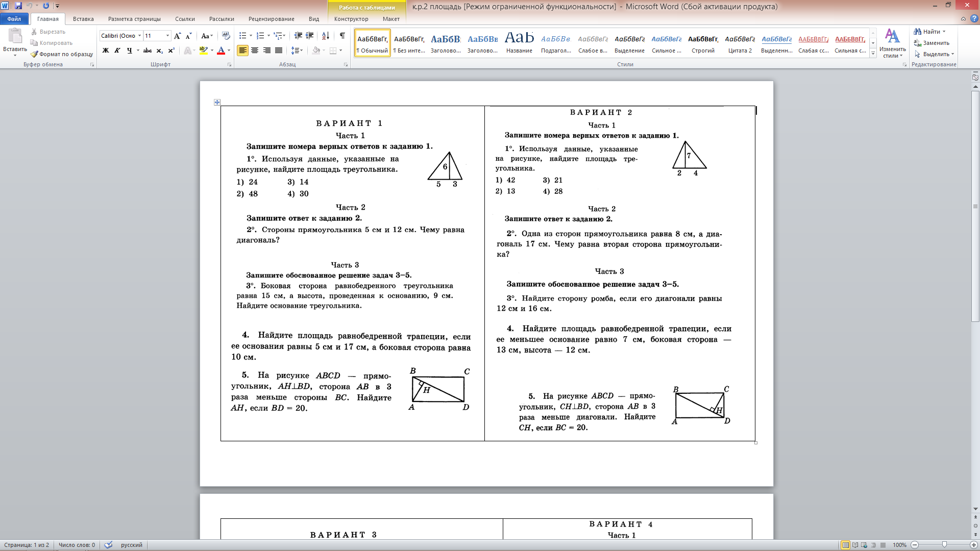Screen dimensions: 980x551
Task: Apply strikethrough formatting (abc icon)
Action: pos(148,51)
